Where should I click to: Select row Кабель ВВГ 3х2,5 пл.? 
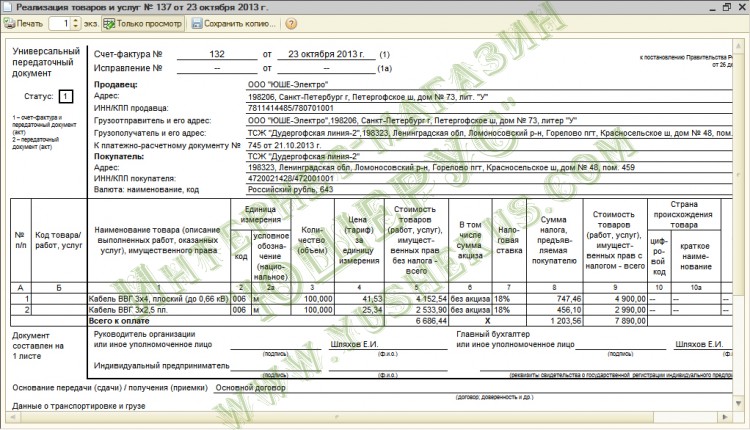click(159, 310)
